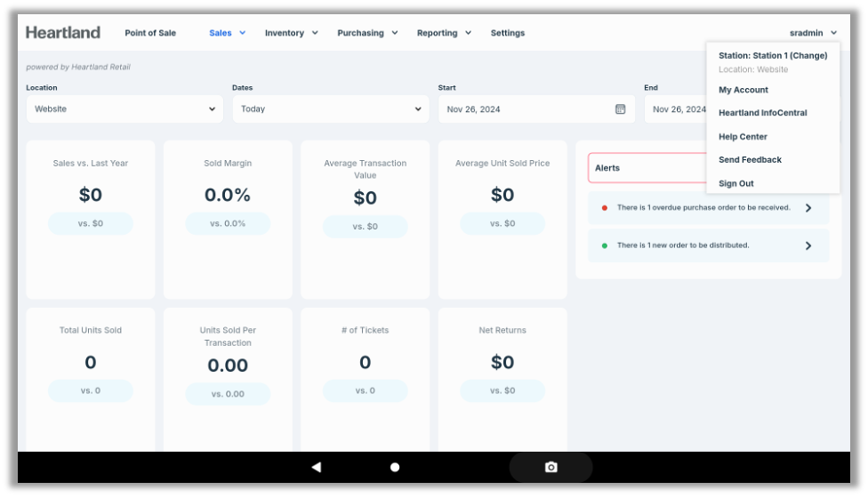
Task: Open the Settings page
Action: (x=508, y=33)
